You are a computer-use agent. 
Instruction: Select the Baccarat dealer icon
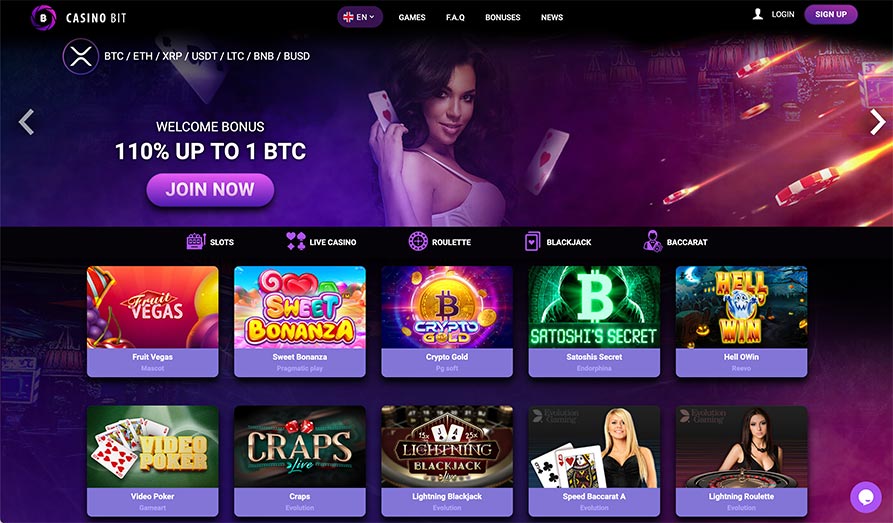point(653,242)
